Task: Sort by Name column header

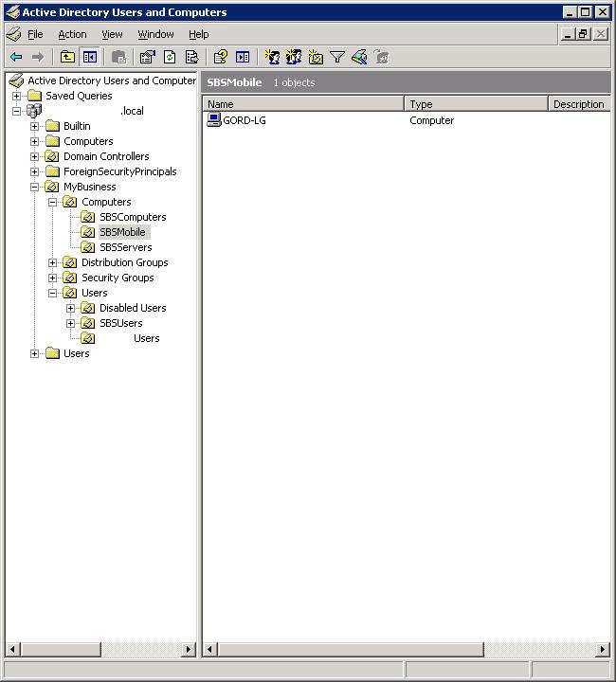Action: pos(303,104)
